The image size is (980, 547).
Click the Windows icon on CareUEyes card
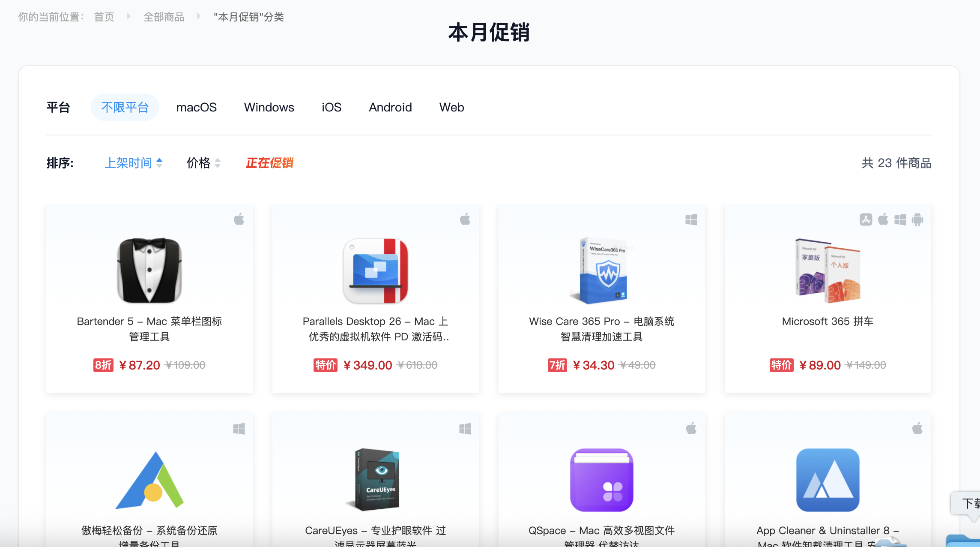[x=465, y=429]
